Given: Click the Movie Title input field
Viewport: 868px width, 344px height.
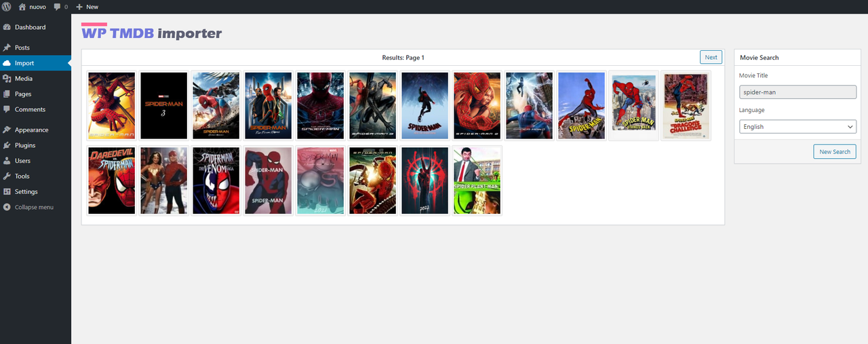Looking at the screenshot, I should pos(797,92).
